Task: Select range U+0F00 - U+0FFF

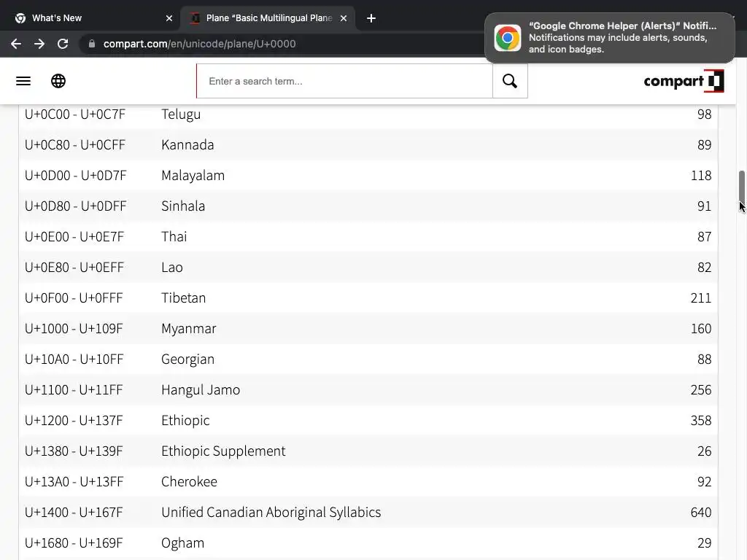Action: (x=74, y=297)
